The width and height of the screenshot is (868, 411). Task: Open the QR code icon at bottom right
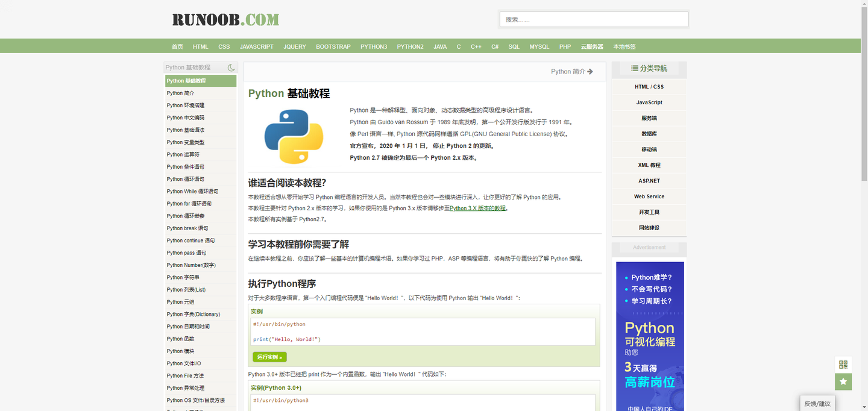click(x=843, y=365)
